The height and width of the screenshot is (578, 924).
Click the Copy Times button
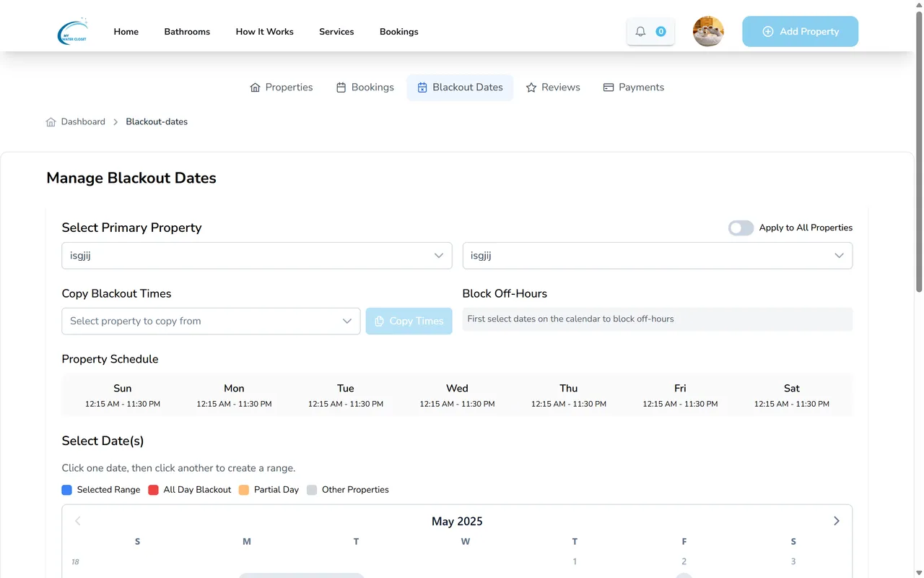[x=409, y=322]
